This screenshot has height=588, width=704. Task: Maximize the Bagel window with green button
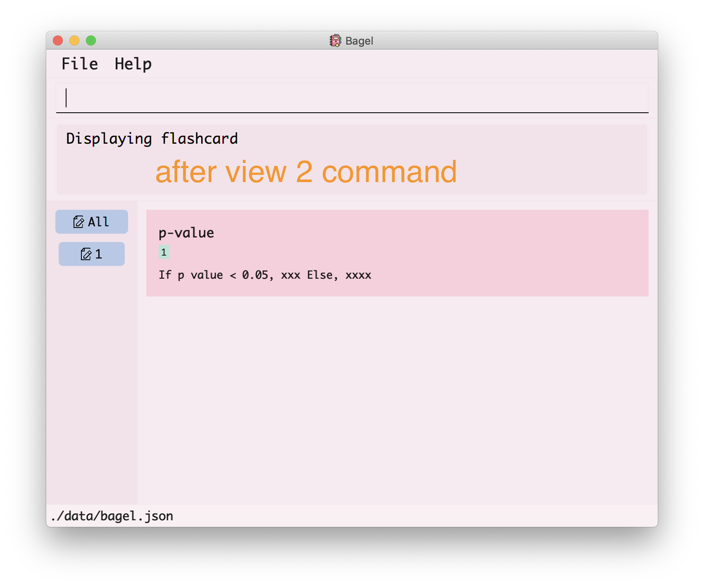point(91,40)
